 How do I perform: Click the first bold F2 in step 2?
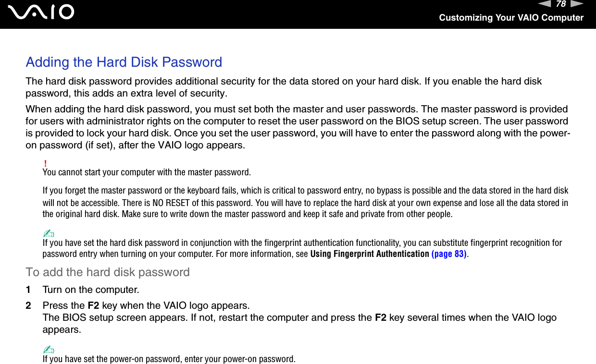tap(94, 305)
